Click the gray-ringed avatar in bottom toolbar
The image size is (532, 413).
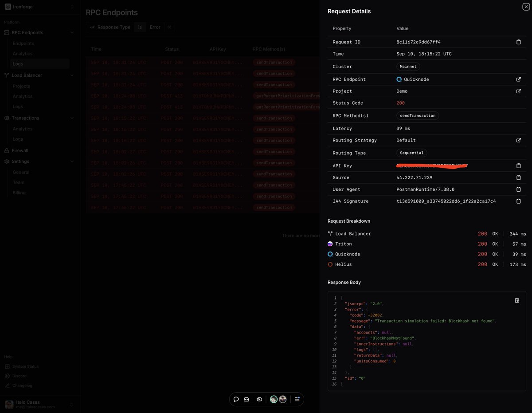click(x=282, y=399)
